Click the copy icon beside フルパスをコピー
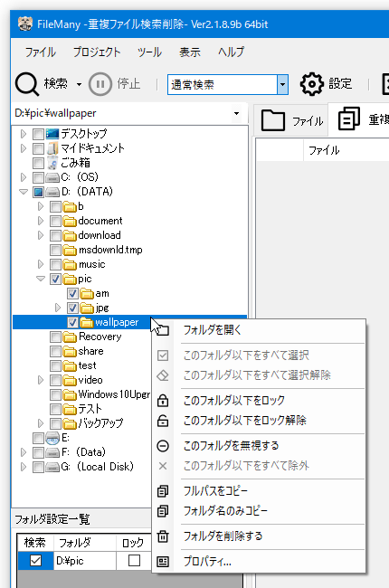The height and width of the screenshot is (588, 389). 163,491
